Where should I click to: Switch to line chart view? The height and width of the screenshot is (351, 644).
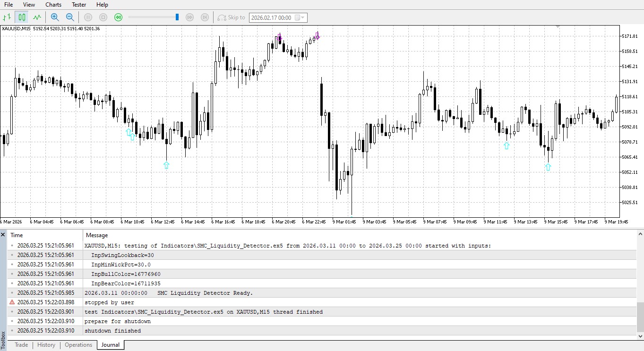[37, 17]
